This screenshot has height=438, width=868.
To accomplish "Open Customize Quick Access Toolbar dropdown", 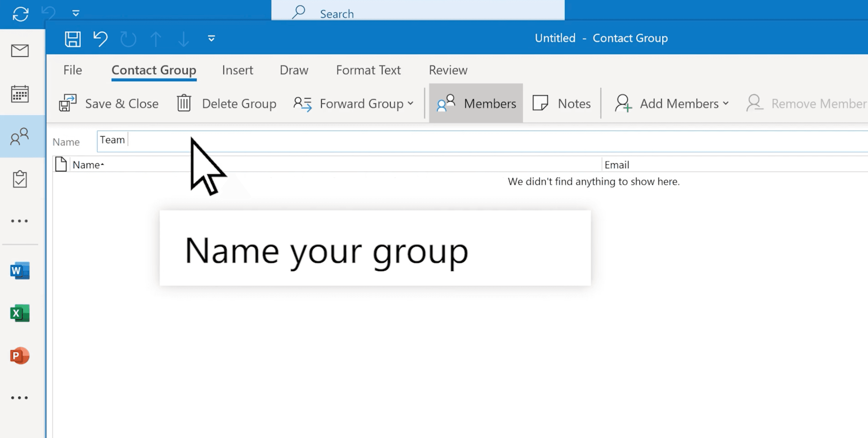I will click(x=211, y=39).
